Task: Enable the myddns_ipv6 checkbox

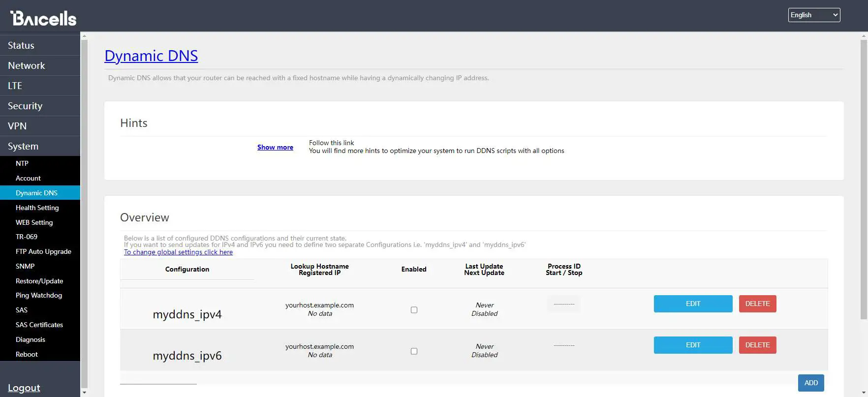Action: (414, 351)
